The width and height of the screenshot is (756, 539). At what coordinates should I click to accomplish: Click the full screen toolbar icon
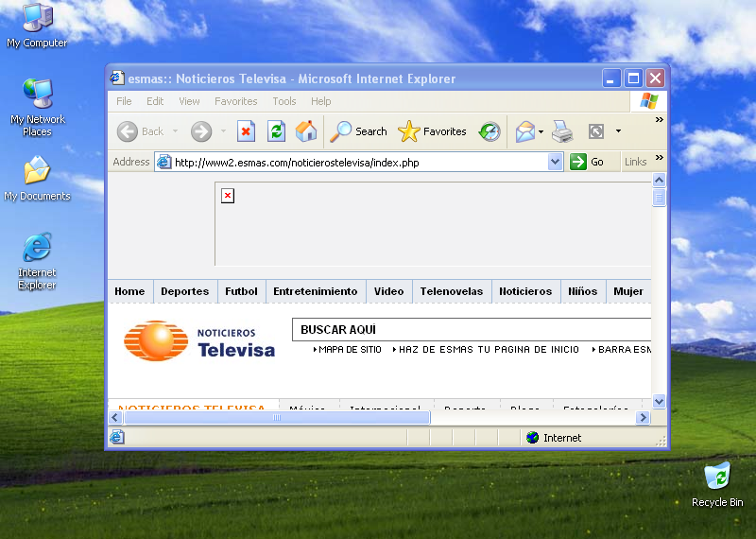point(596,131)
